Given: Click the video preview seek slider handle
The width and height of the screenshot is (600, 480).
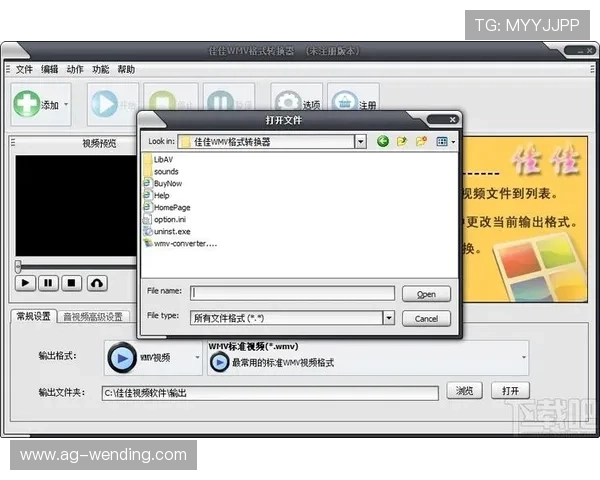Looking at the screenshot, I should (18, 266).
